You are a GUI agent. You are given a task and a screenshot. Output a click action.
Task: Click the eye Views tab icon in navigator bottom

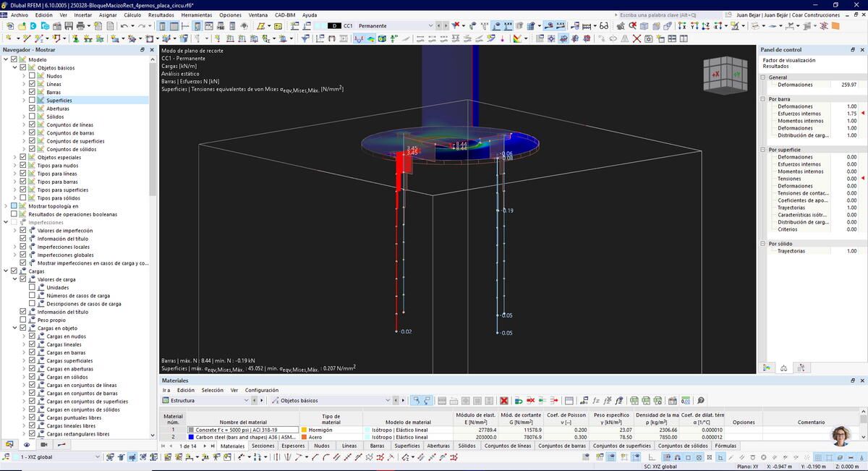pyautogui.click(x=27, y=445)
